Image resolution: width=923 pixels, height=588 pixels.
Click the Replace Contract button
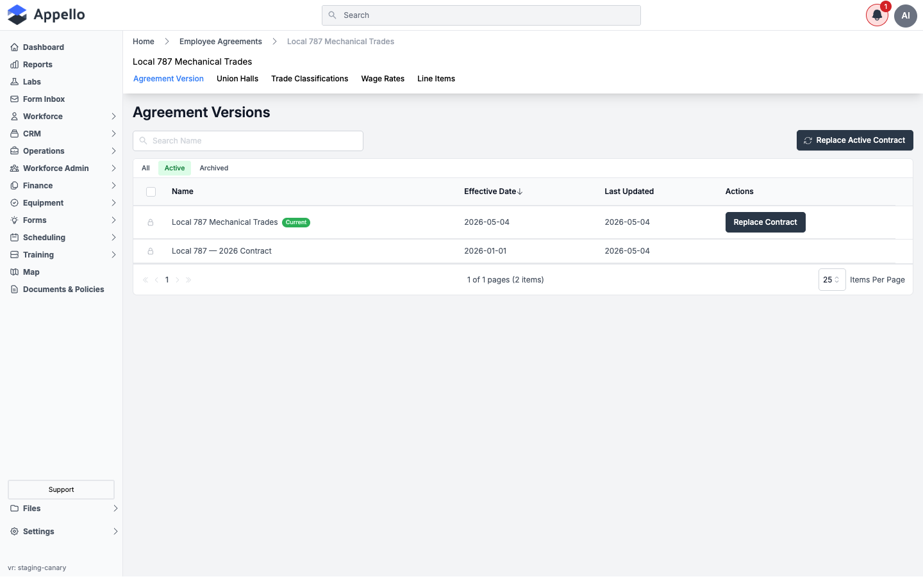pyautogui.click(x=765, y=222)
